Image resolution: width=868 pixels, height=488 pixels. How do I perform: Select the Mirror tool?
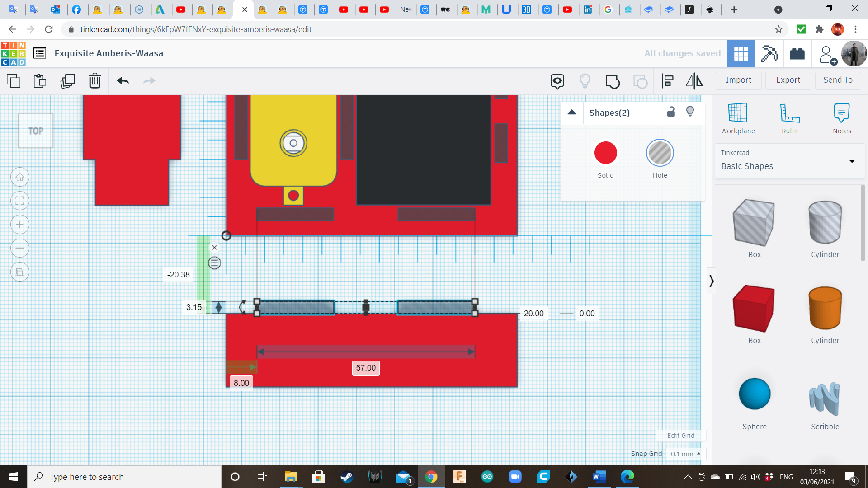(694, 81)
